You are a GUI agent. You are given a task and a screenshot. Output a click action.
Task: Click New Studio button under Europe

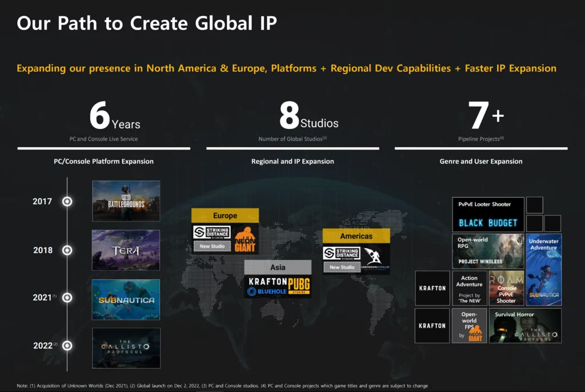click(212, 246)
